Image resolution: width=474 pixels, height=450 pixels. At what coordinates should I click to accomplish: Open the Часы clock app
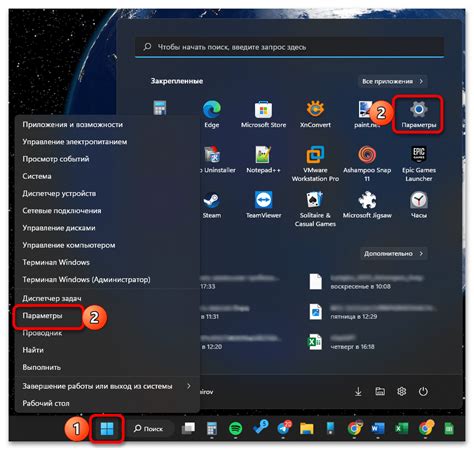coord(419,205)
